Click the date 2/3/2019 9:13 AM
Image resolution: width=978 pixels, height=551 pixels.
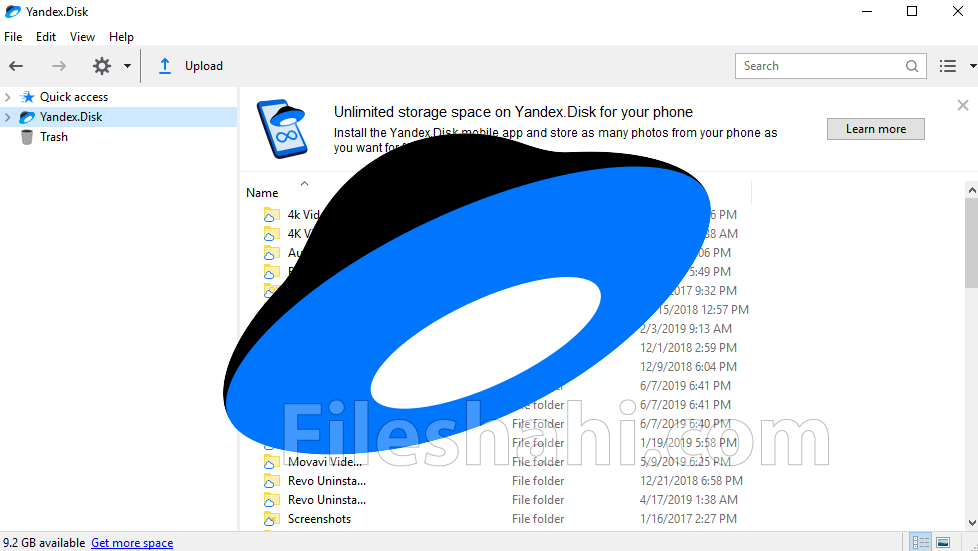coord(686,328)
